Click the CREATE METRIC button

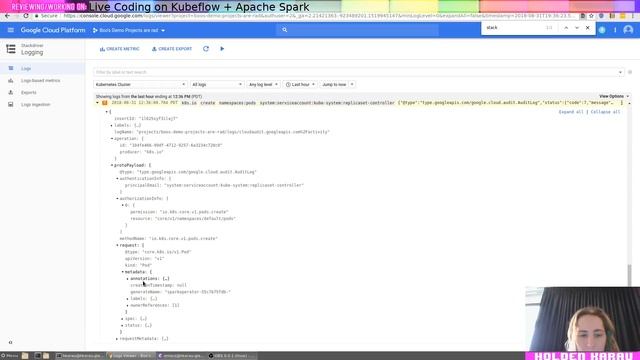pyautogui.click(x=120, y=49)
